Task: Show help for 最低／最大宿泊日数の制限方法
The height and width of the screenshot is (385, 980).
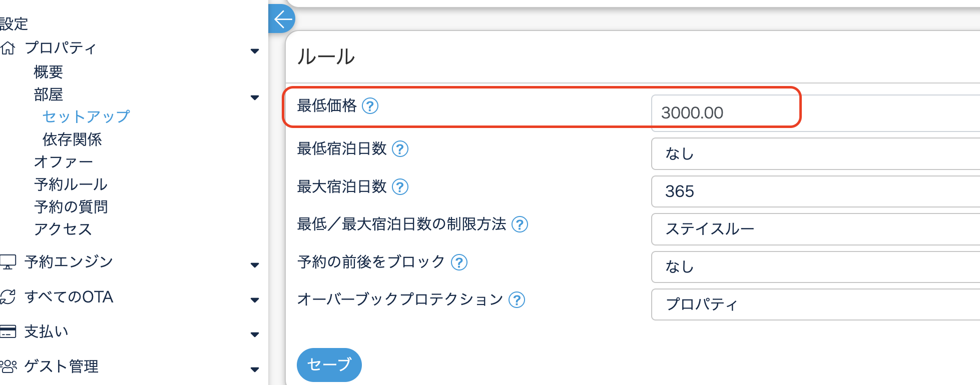Action: point(520,224)
